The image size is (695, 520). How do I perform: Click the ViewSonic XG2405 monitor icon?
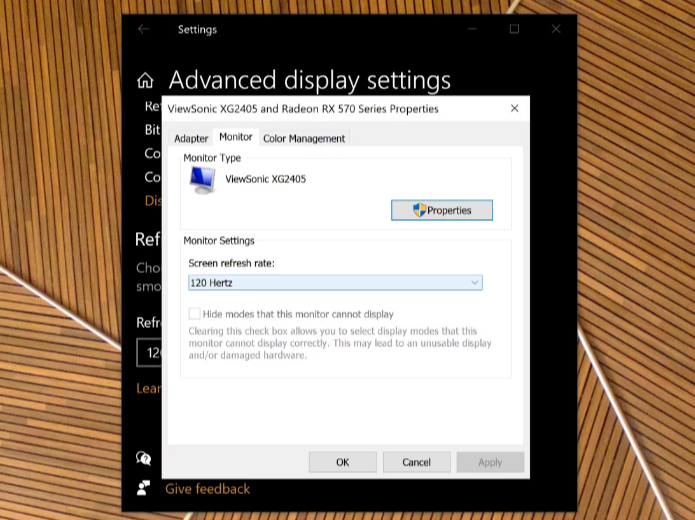point(203,180)
